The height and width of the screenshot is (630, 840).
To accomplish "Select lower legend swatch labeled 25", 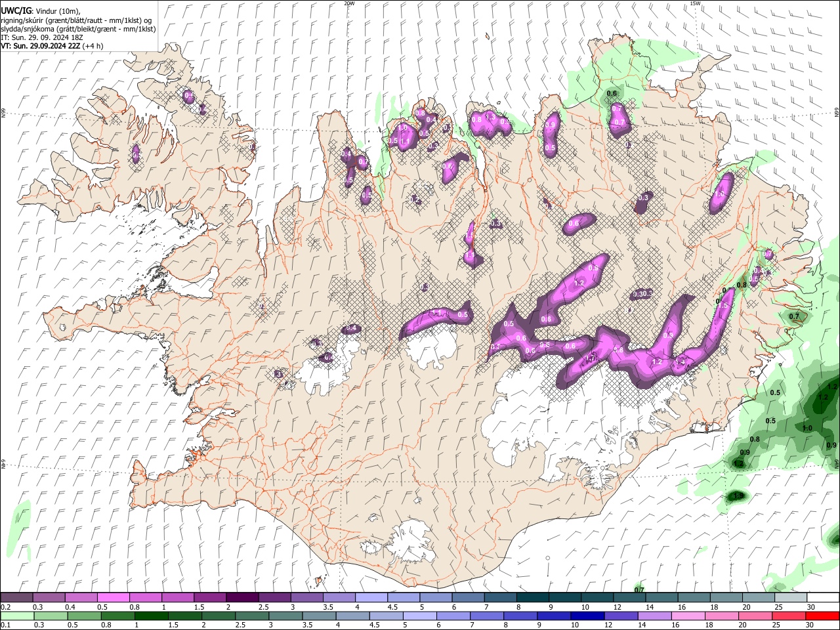I will 789,616.
